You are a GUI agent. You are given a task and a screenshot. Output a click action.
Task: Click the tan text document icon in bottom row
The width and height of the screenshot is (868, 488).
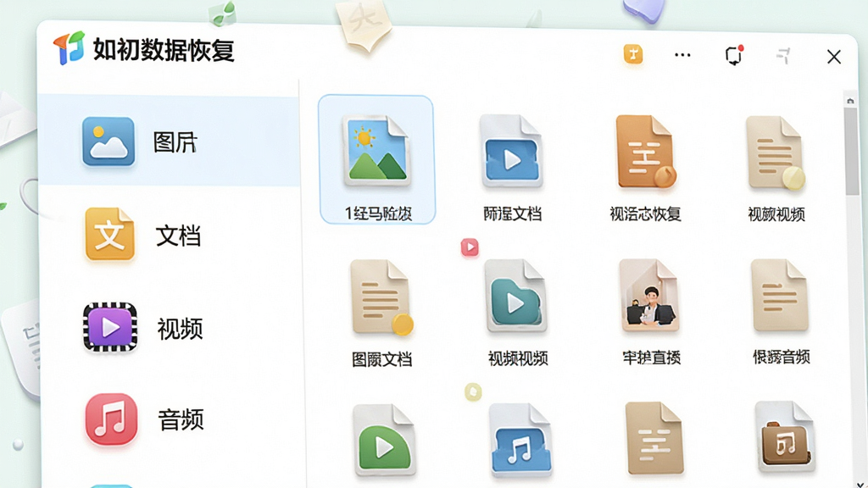(654, 438)
